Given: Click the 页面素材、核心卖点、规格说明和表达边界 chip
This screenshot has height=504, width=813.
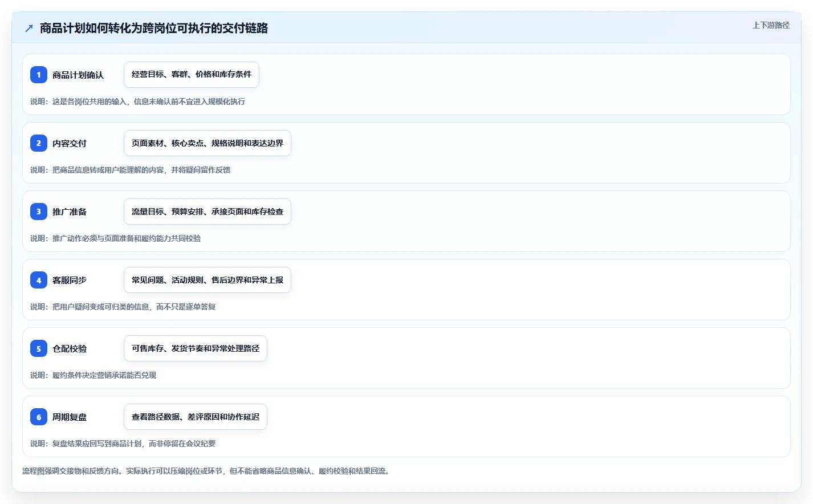Looking at the screenshot, I should (x=208, y=143).
